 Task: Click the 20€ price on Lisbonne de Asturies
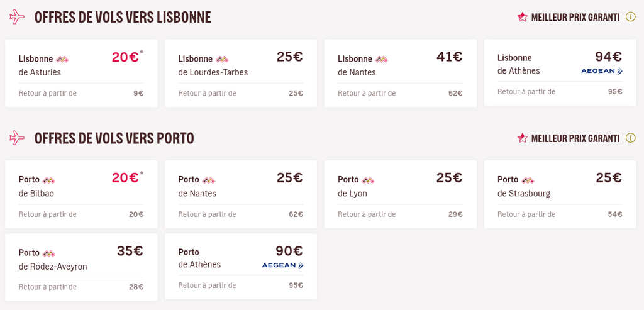(125, 57)
